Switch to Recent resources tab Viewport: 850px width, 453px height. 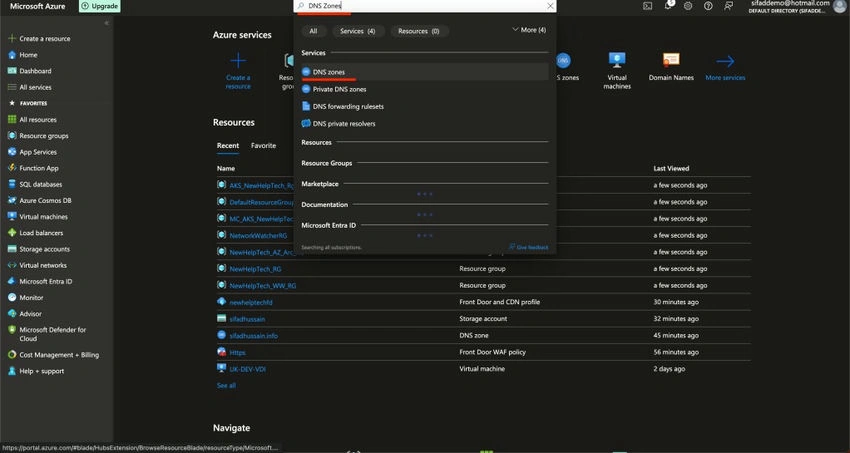pyautogui.click(x=228, y=146)
